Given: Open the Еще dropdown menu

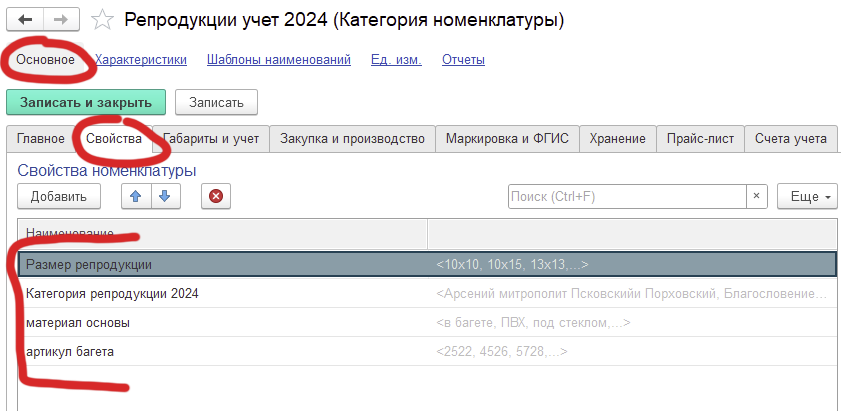Looking at the screenshot, I should pyautogui.click(x=805, y=197).
